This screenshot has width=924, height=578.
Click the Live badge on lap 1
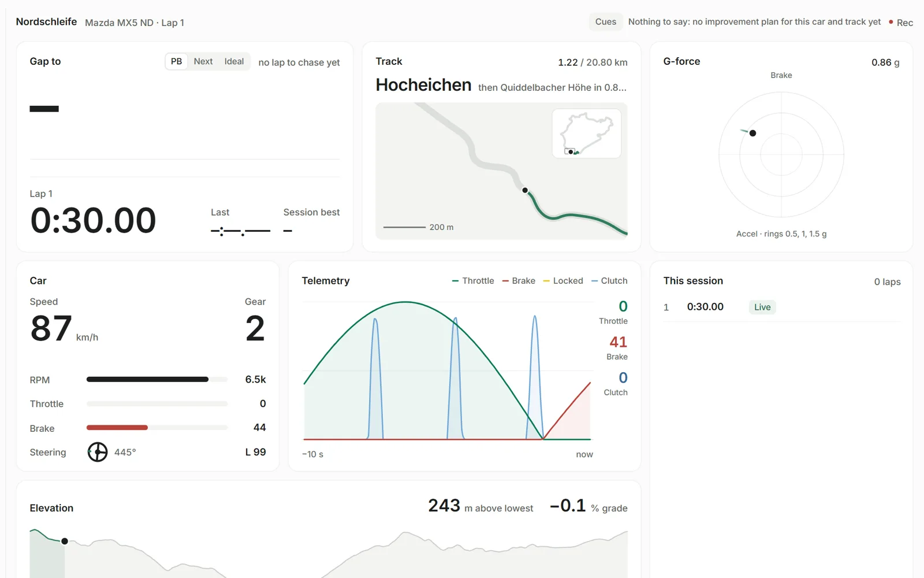(x=762, y=307)
